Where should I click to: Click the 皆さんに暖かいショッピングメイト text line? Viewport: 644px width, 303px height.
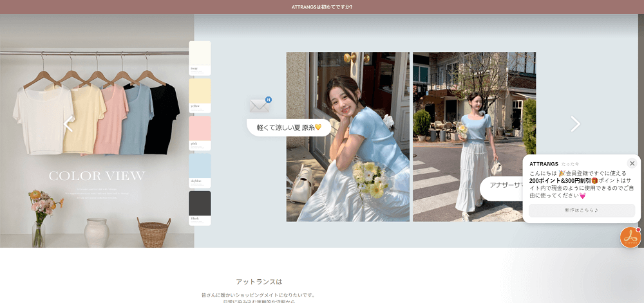tap(258, 295)
